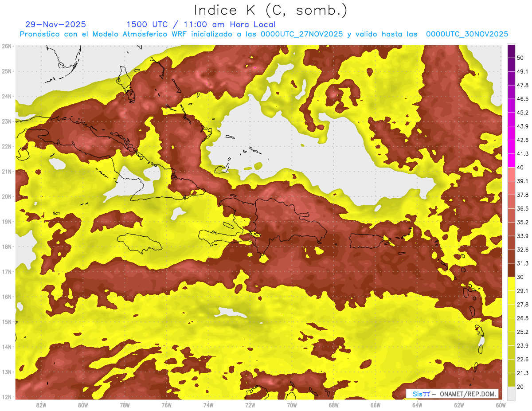Click the latitude label "26N"
Screen dimensions: 532x411
point(7,46)
